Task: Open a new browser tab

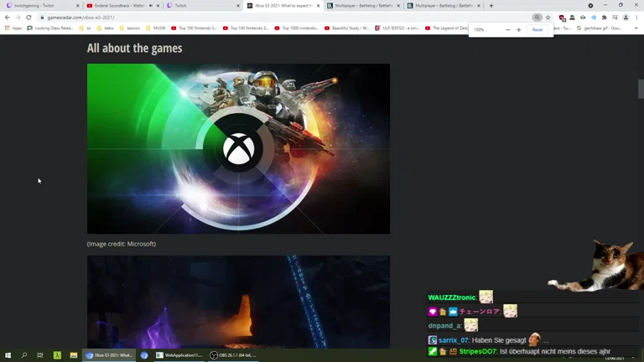Action: point(491,6)
